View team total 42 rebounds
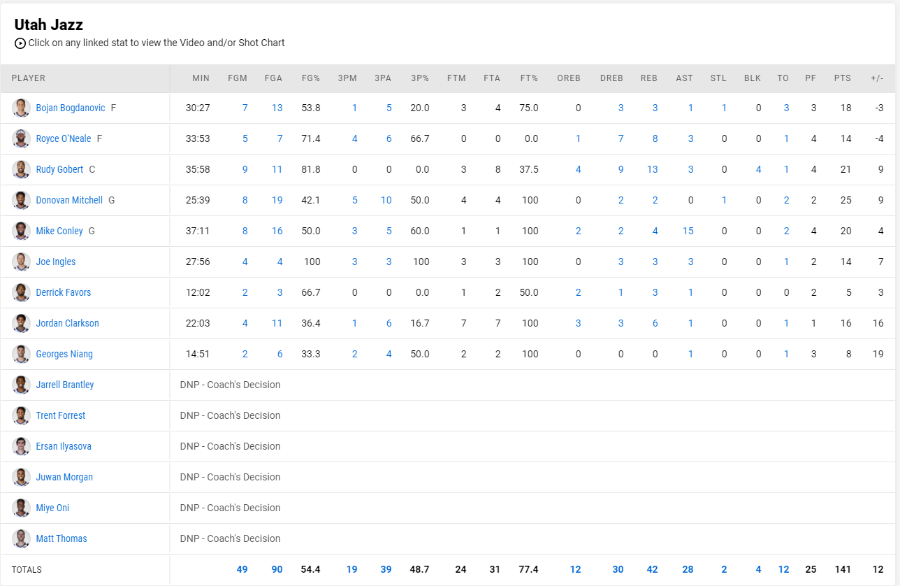 click(652, 569)
